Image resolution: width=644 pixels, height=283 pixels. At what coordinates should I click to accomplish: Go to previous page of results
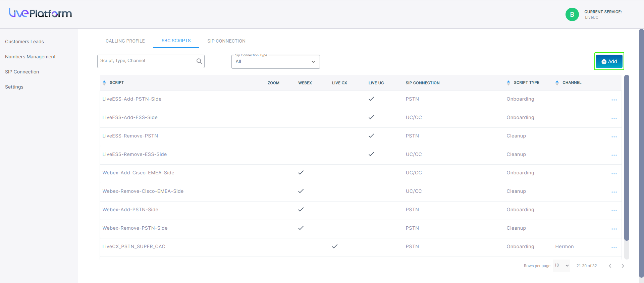pos(610,266)
